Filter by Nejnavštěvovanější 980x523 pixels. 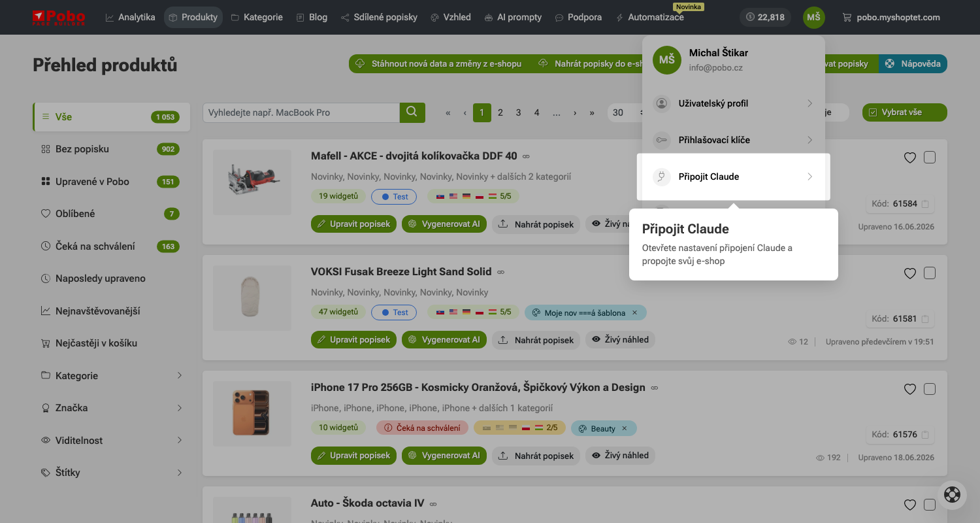click(x=112, y=311)
